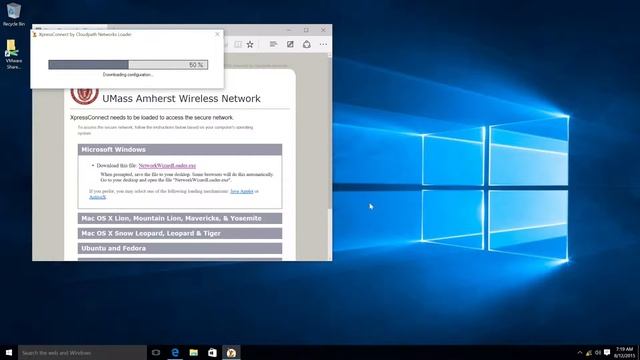This screenshot has width=640, height=360.
Task: Click the XpressConnect Loader title bar icon
Action: click(x=35, y=35)
